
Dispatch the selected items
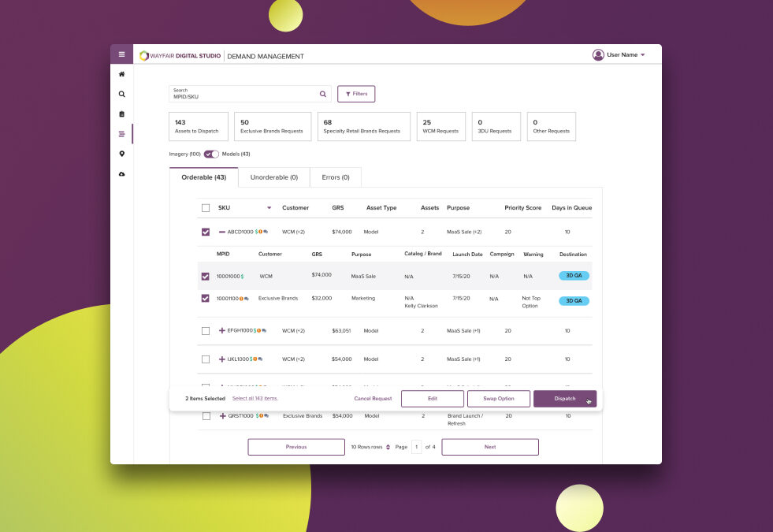click(x=565, y=398)
